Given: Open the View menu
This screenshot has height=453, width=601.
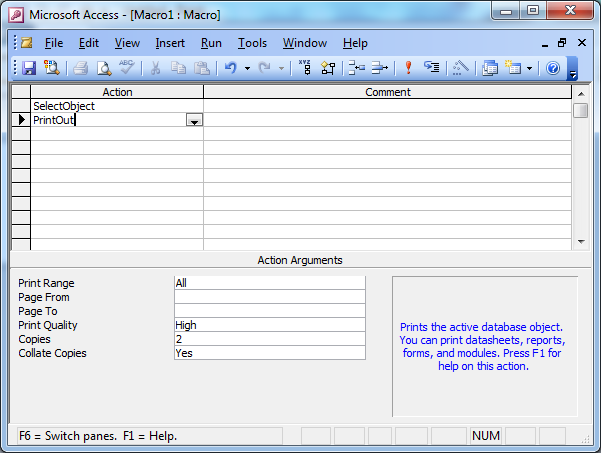Looking at the screenshot, I should click(127, 43).
